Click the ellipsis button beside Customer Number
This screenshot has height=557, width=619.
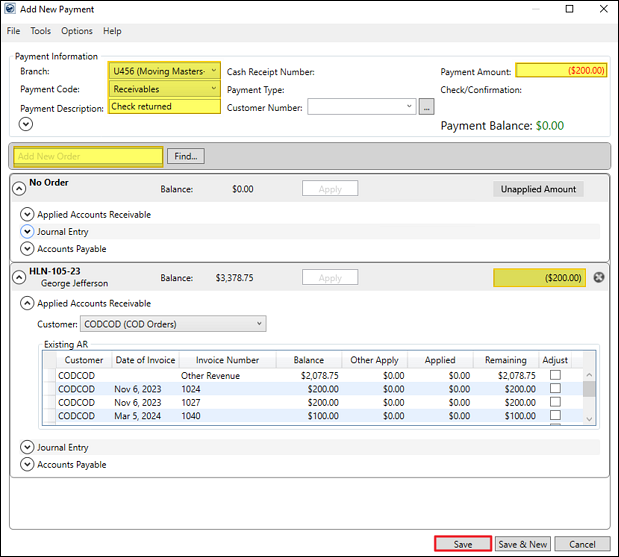click(427, 106)
